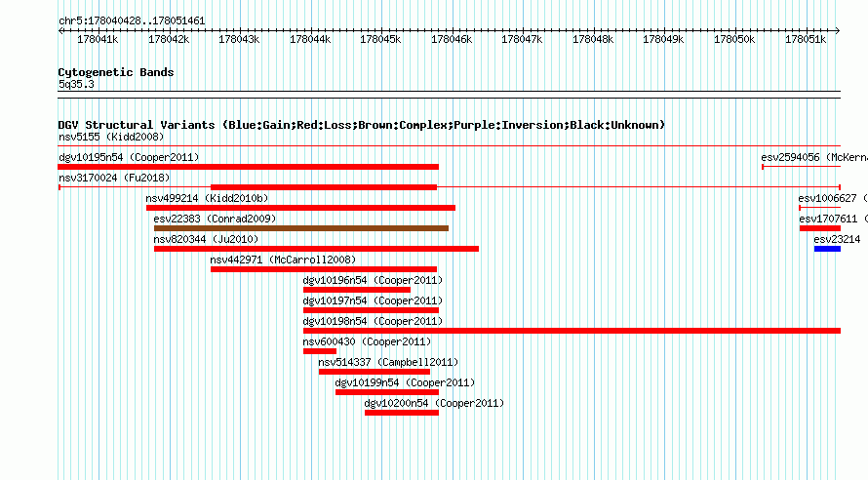This screenshot has height=480, width=868.
Task: Select the brown esv22383 complex variant bar
Action: coord(301,228)
